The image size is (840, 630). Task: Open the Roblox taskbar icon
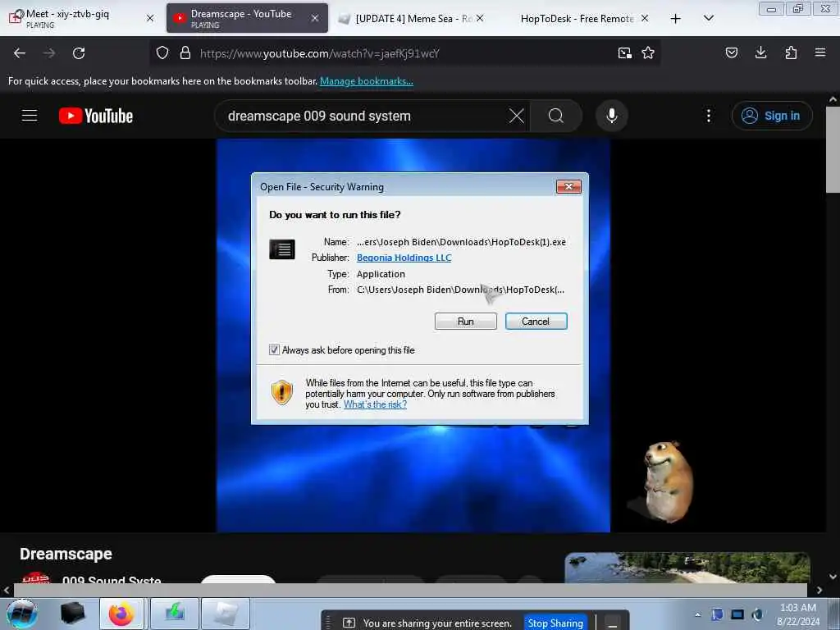click(x=226, y=614)
